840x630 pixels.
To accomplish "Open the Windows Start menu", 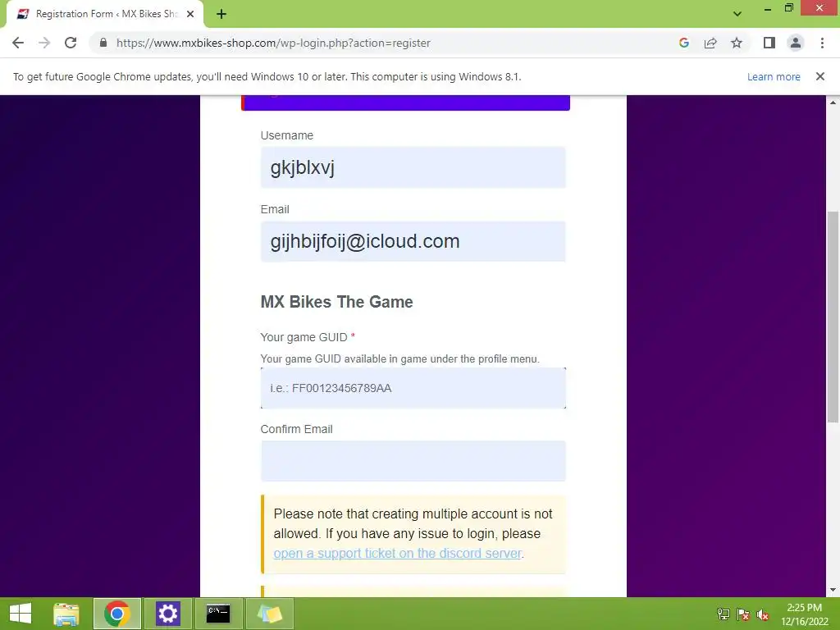I will tap(21, 614).
